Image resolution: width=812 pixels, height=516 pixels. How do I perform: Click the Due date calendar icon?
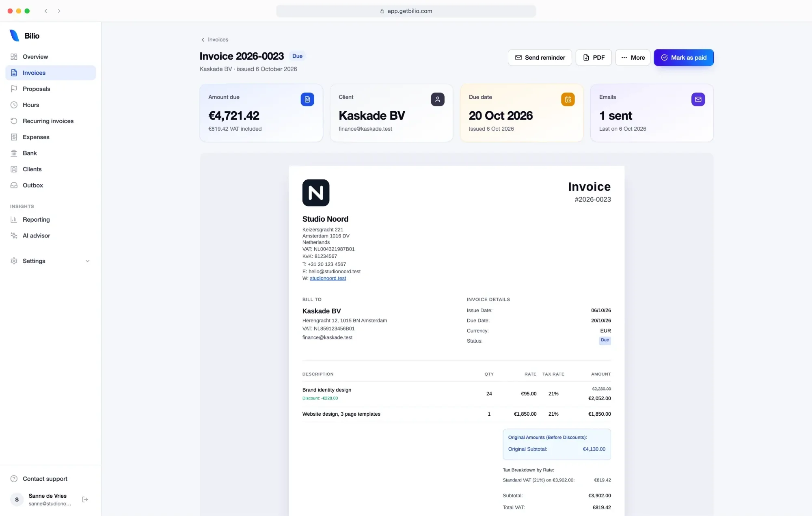pos(568,99)
